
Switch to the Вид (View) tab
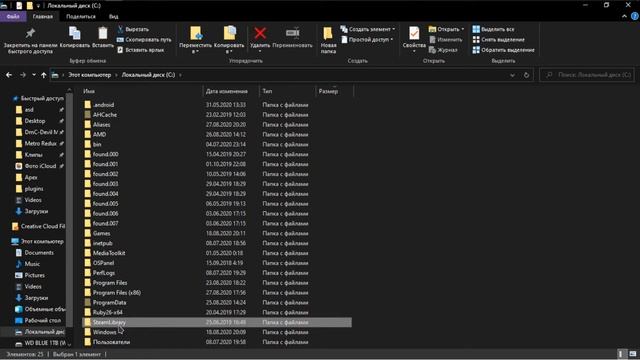(113, 16)
